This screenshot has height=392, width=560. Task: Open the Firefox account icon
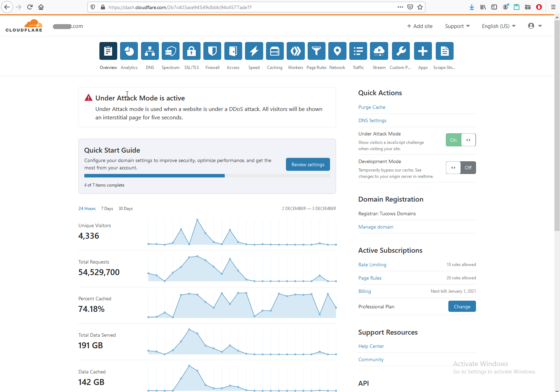pos(505,7)
